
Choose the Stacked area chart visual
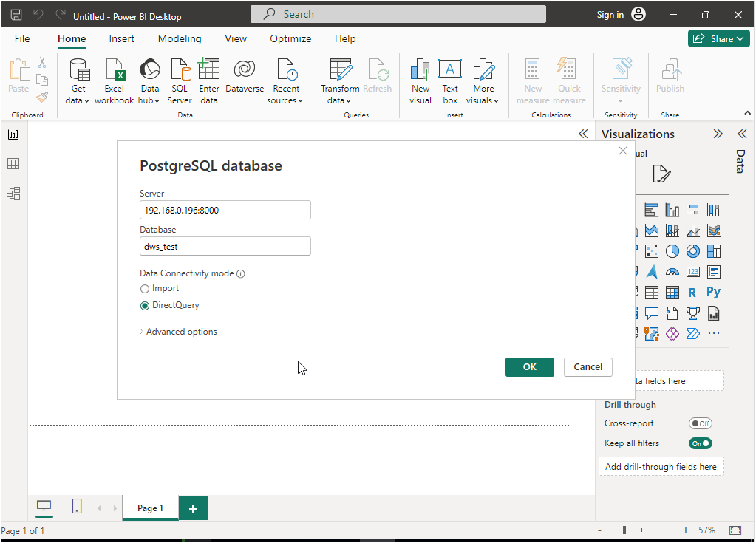coord(651,230)
